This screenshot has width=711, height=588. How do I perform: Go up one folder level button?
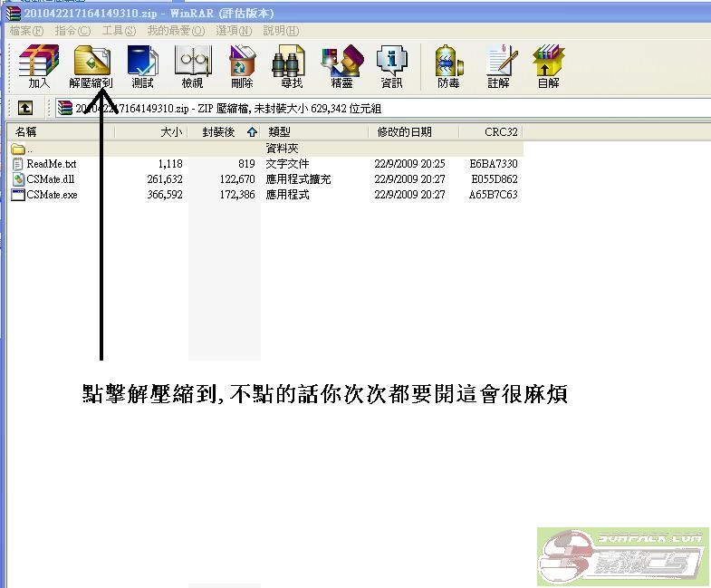click(x=25, y=108)
